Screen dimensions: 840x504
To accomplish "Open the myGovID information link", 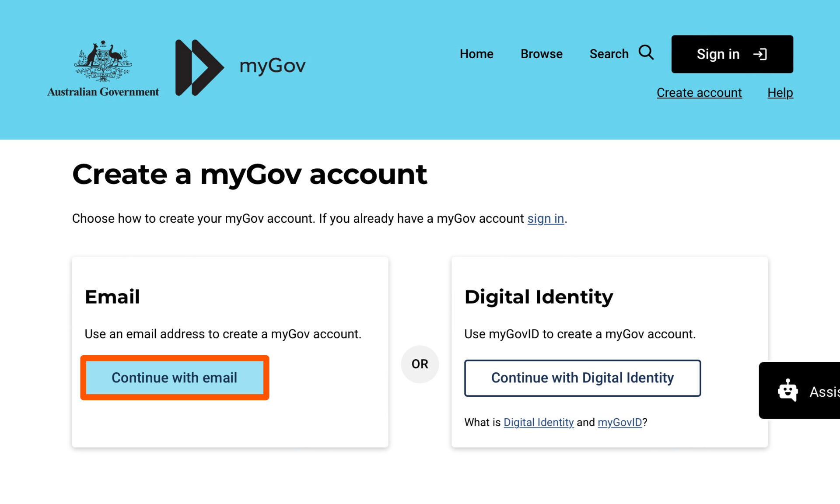I will coord(619,422).
